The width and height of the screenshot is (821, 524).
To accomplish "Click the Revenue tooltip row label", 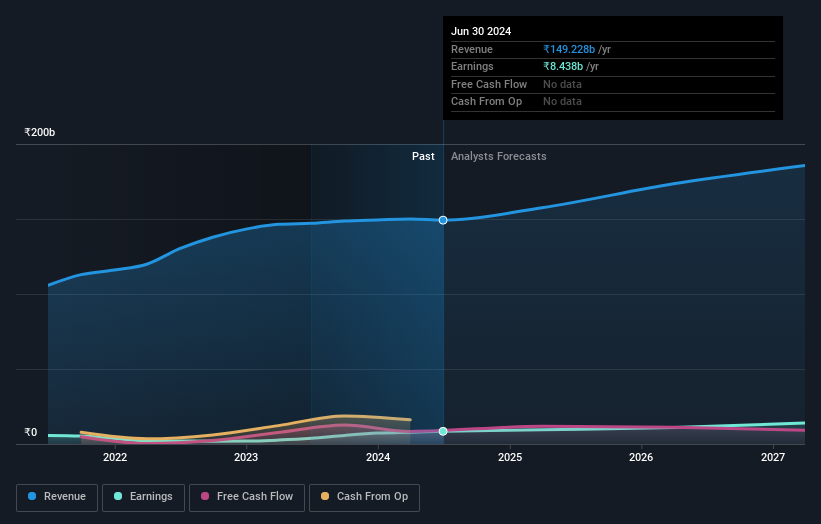I will click(x=472, y=49).
